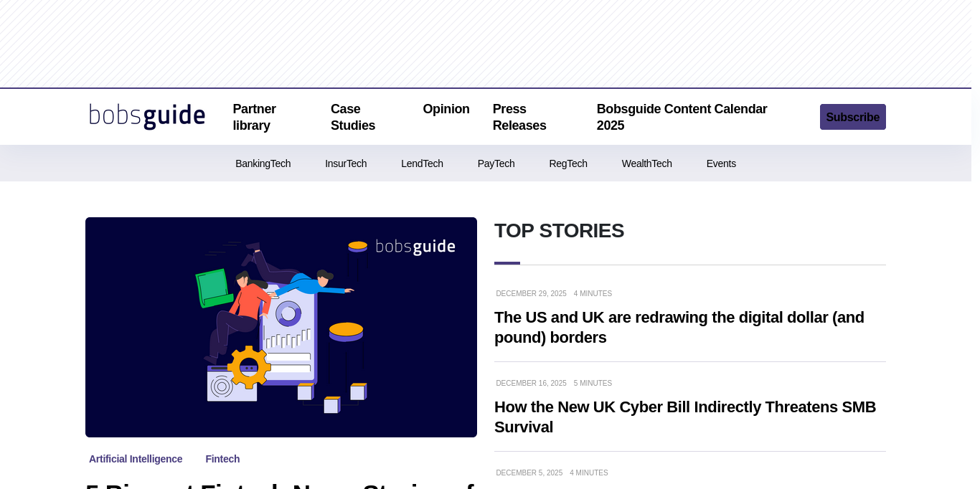Go to the RegTech category

click(568, 163)
